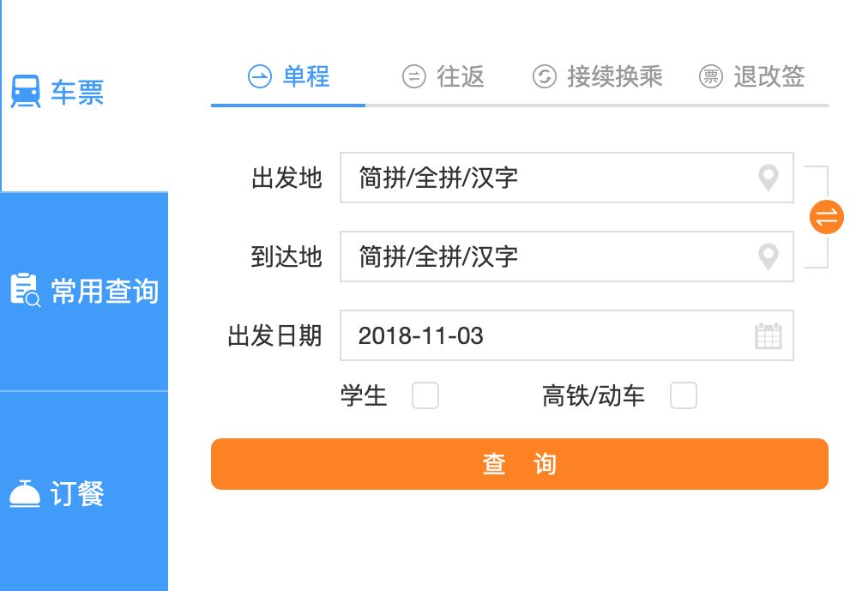Uncheck the 学生 student filter

click(425, 395)
